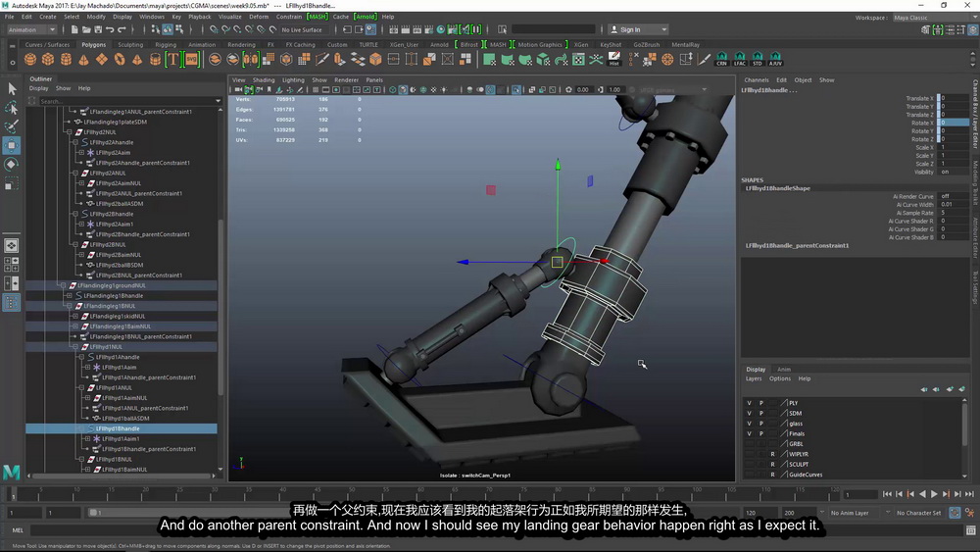The image size is (980, 552).
Task: Click the polygon cone shelf icon
Action: (83, 60)
